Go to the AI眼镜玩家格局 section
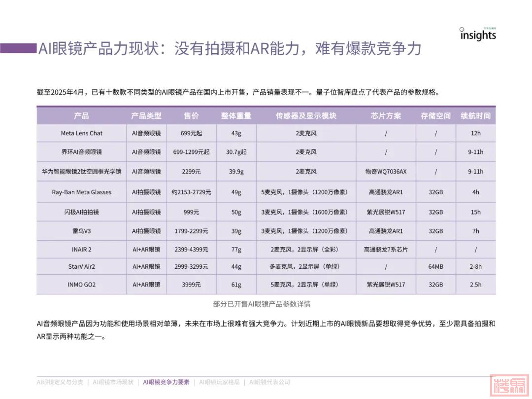The height and width of the screenshot is (399, 532). click(x=219, y=382)
